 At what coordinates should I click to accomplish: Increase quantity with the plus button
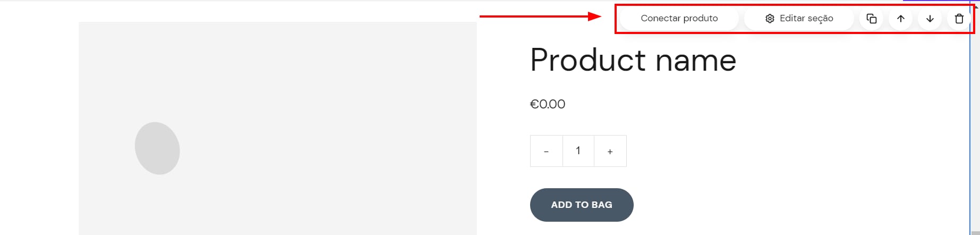tap(610, 152)
